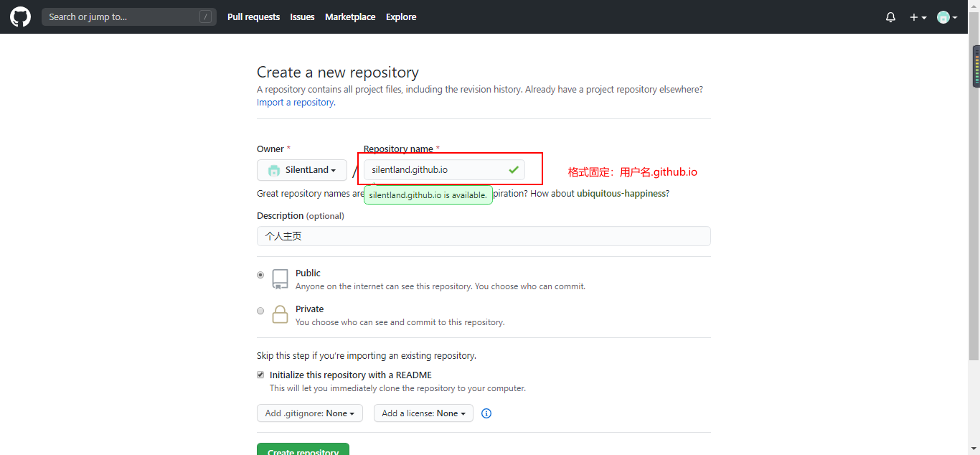Click the Private label text

(x=309, y=309)
